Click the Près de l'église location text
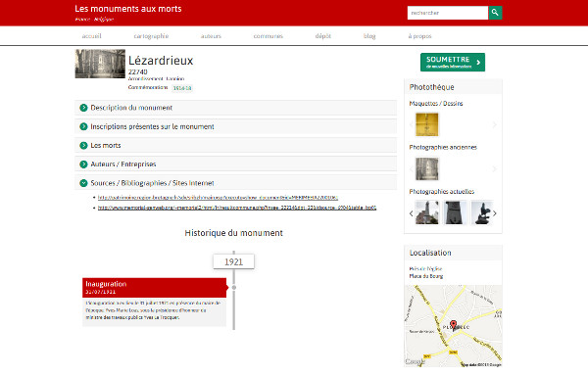Viewport: 588px width, 375px height. tap(425, 268)
